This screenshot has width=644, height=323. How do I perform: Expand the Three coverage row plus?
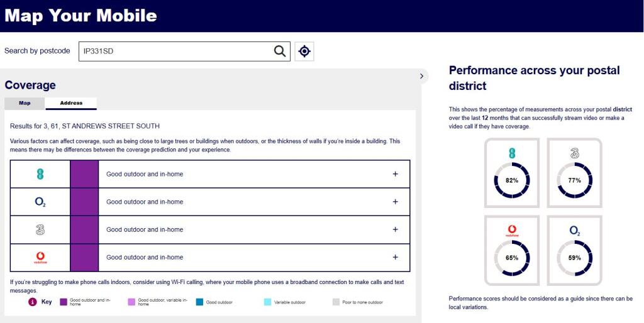pyautogui.click(x=395, y=229)
